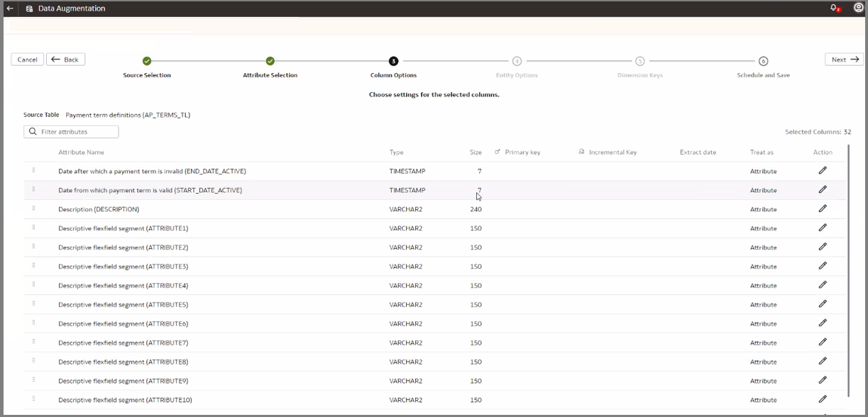Go back with the Back button
The width and height of the screenshot is (868, 417).
65,60
